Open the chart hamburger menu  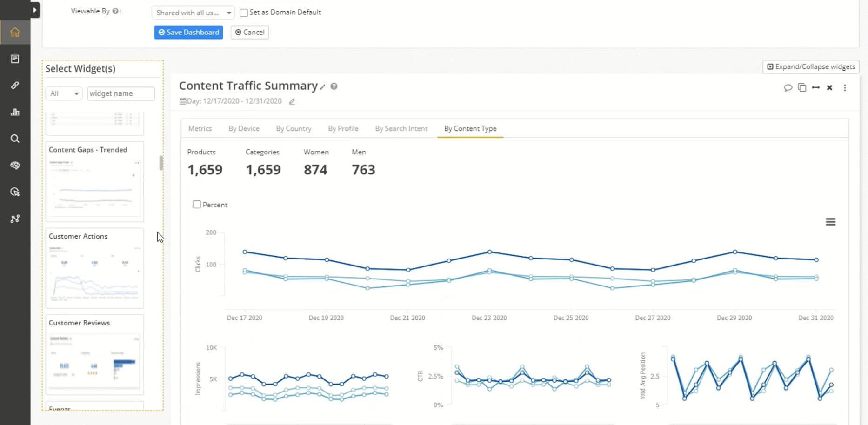coord(830,222)
